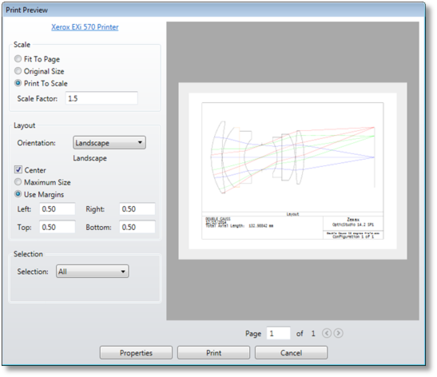This screenshot has height=377, width=437.
Task: Go to the next page arrow icon
Action: [x=338, y=333]
